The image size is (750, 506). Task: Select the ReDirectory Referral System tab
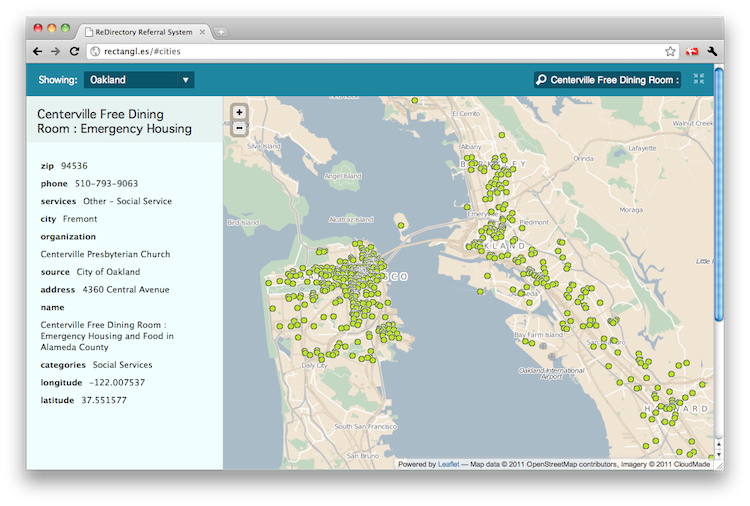coord(143,32)
